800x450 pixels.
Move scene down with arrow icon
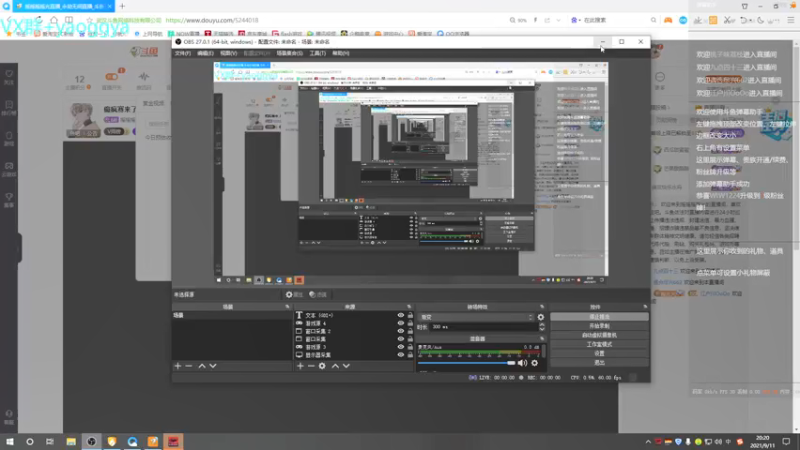point(213,366)
